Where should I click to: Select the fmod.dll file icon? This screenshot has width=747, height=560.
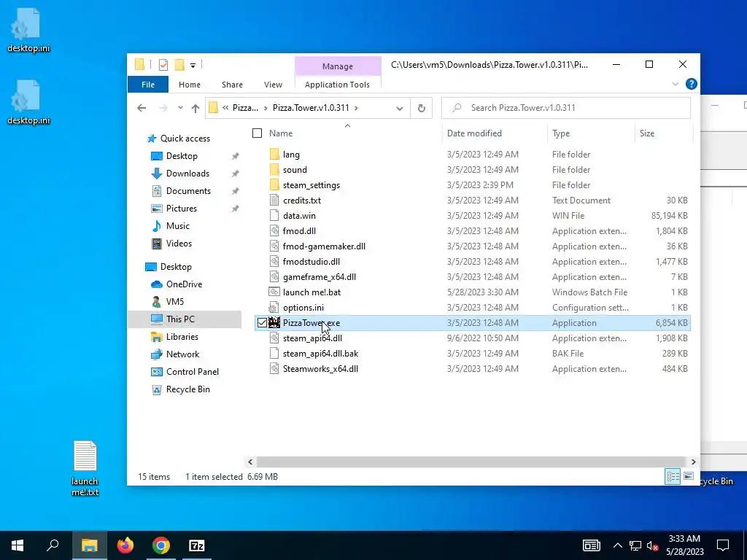274,231
